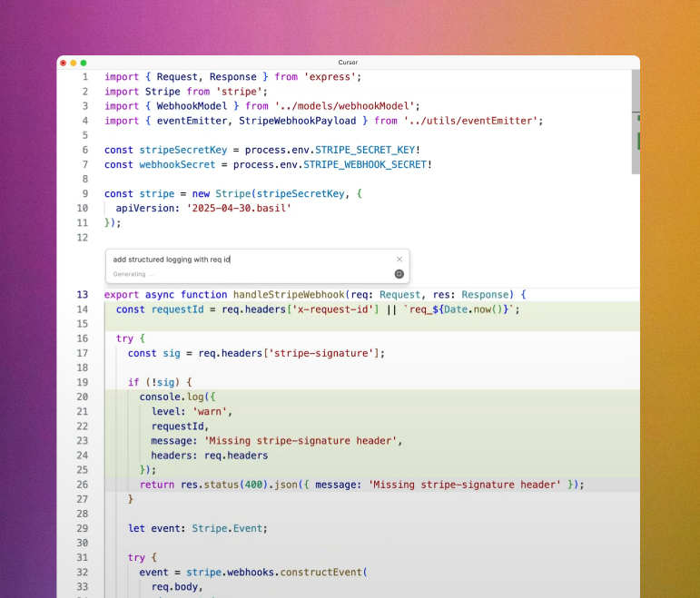700x598 pixels.
Task: Click 'warn' level string on line 21
Action: [x=210, y=411]
